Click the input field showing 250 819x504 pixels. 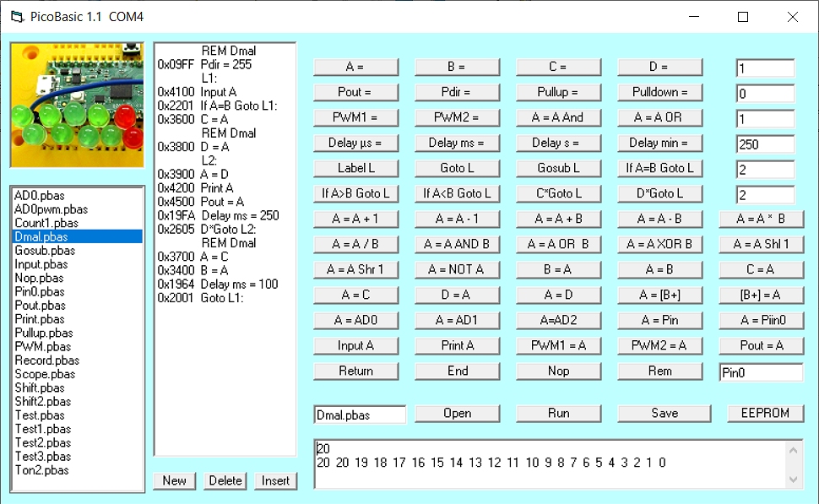(x=765, y=144)
